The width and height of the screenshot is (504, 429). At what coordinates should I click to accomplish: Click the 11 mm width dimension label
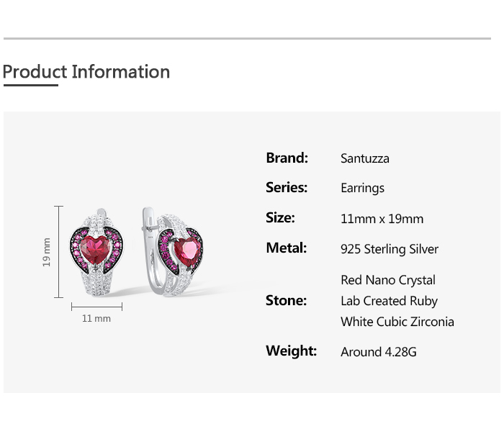tap(96, 318)
